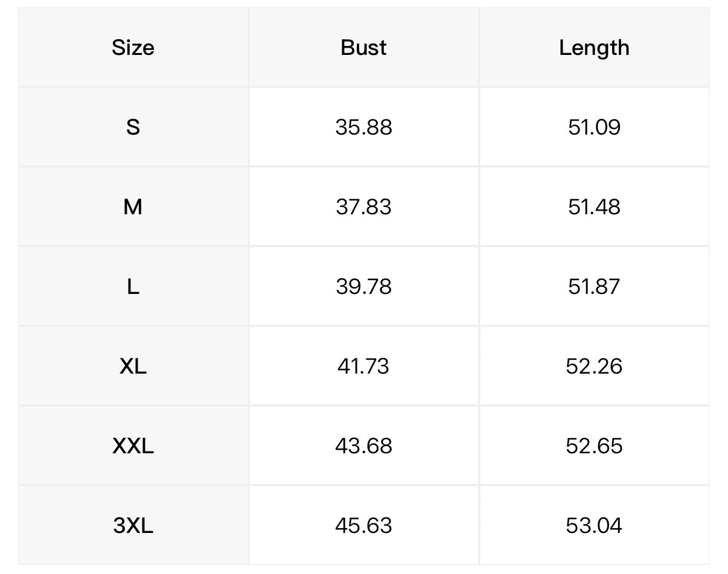
Task: Click the Length column header
Action: pos(594,48)
